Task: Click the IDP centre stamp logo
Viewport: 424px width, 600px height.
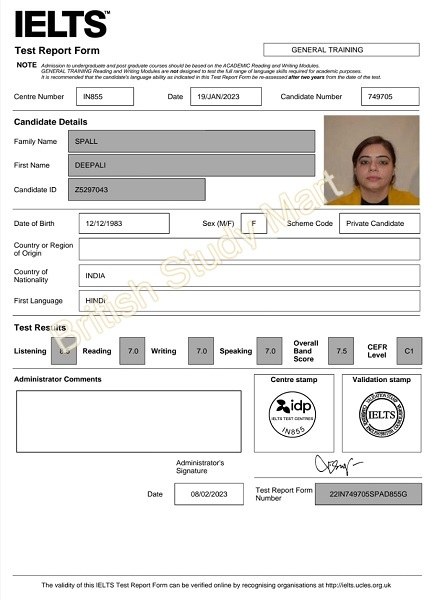Action: pyautogui.click(x=292, y=414)
